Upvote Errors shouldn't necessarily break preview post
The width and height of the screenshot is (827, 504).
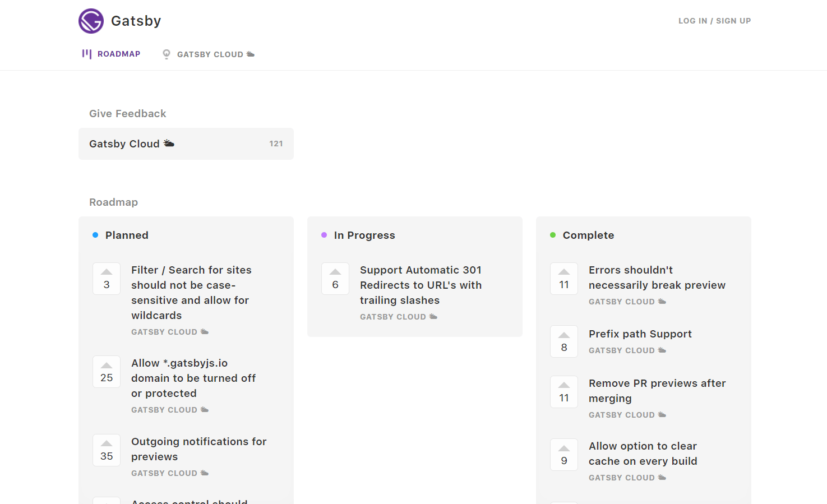pyautogui.click(x=564, y=279)
